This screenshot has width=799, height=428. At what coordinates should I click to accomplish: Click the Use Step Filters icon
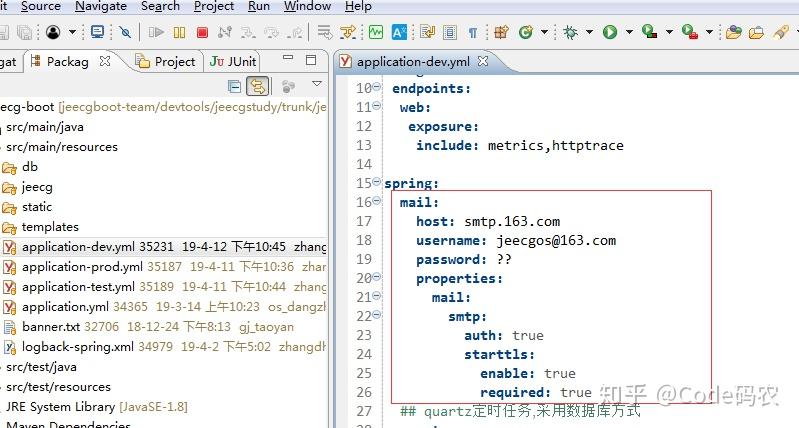(348, 33)
